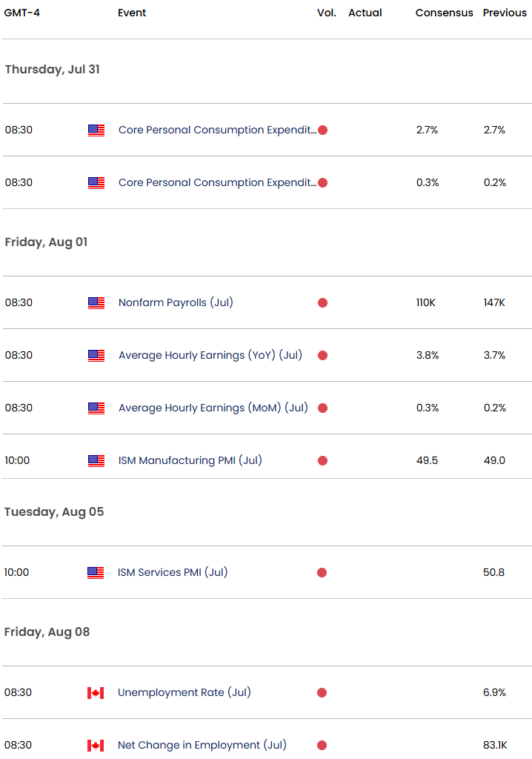The image size is (532, 759).
Task: Open the Nonfarm Payrolls (Jul) event link
Action: tap(176, 302)
